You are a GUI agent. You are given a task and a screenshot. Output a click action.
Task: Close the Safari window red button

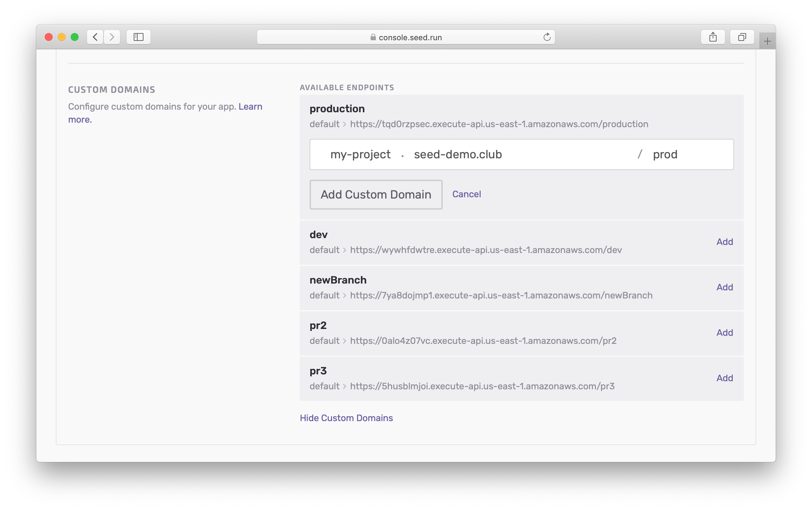click(49, 37)
